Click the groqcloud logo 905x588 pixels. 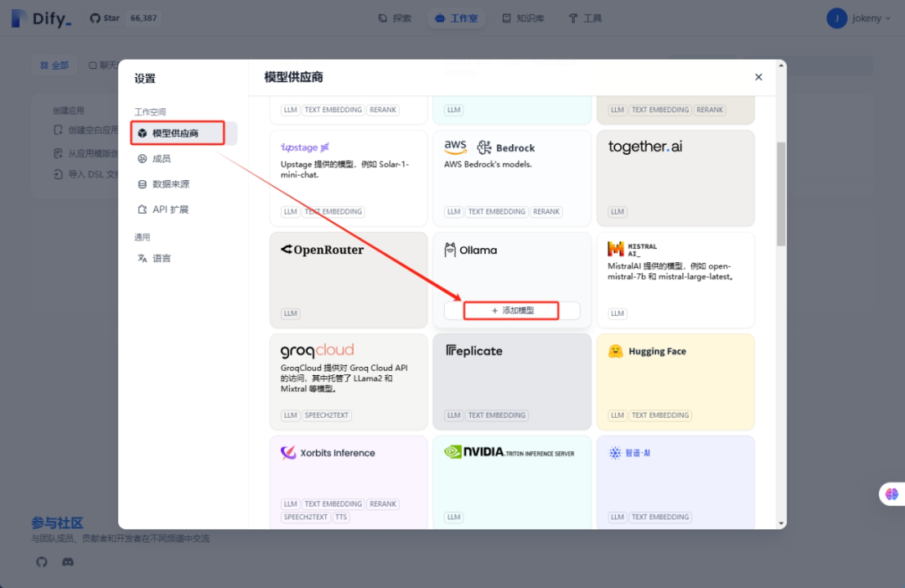click(317, 350)
